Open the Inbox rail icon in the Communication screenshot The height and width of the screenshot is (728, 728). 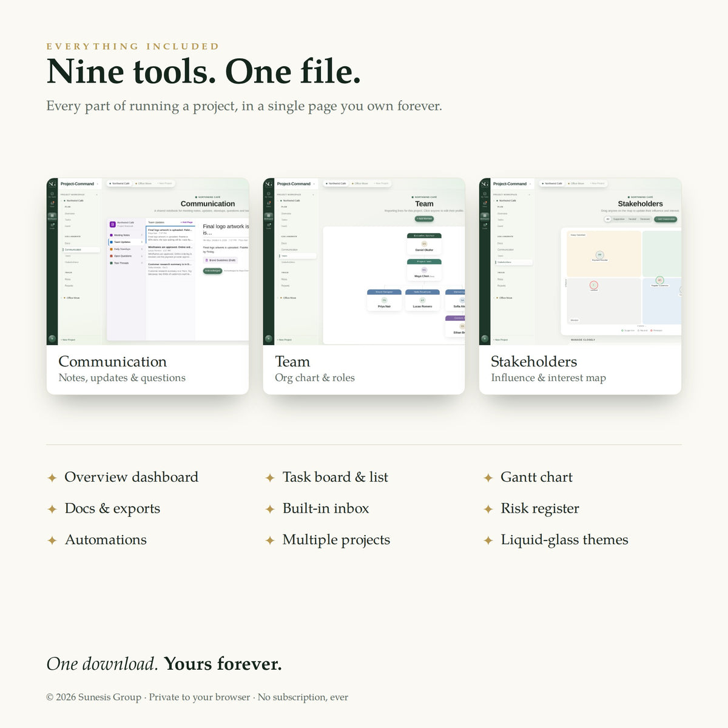(x=52, y=204)
